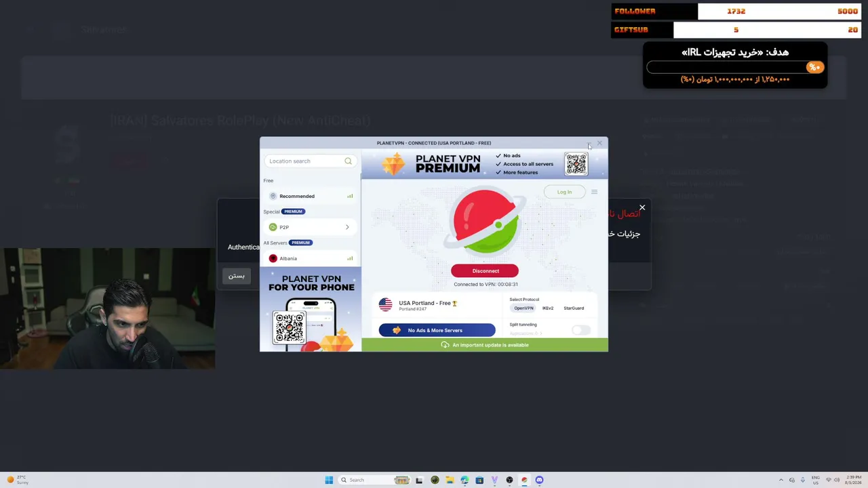Select the IKEv2 protocol
This screenshot has height=488, width=868.
[x=548, y=308]
